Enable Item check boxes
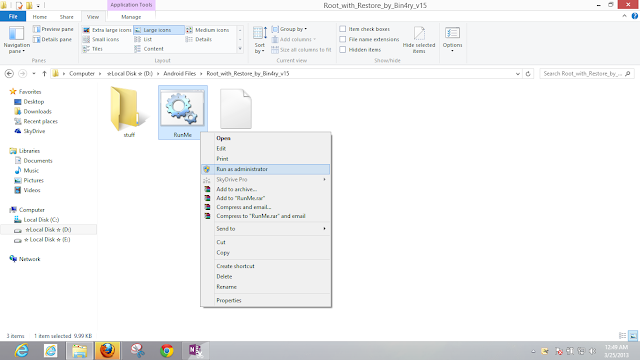Image resolution: width=640 pixels, height=360 pixels. coord(343,29)
